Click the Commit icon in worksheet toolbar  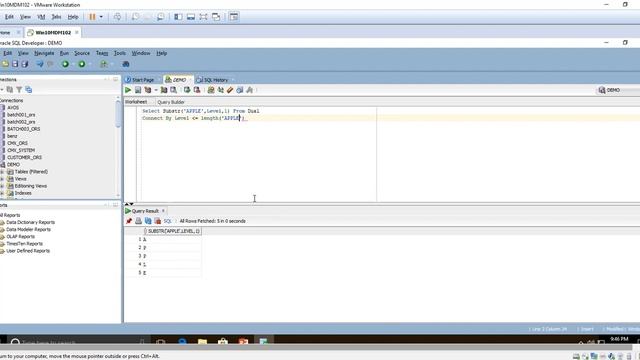click(187, 90)
